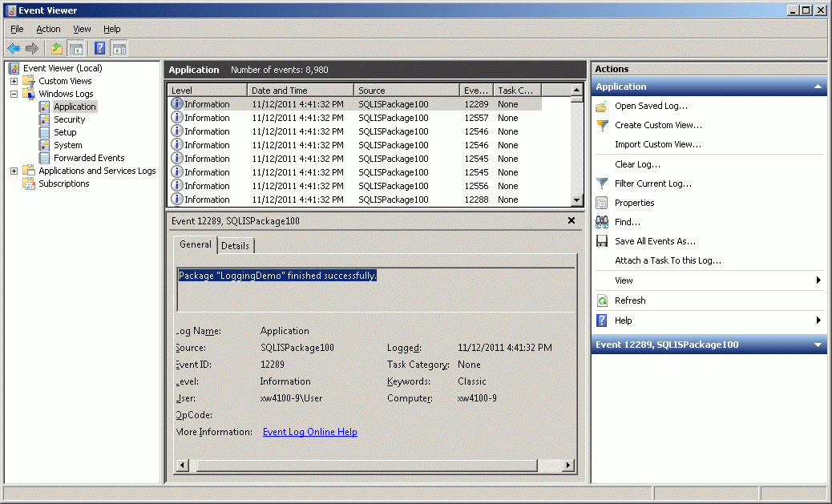The height and width of the screenshot is (504, 832).
Task: Collapse the Application section in Actions pane
Action: [818, 87]
